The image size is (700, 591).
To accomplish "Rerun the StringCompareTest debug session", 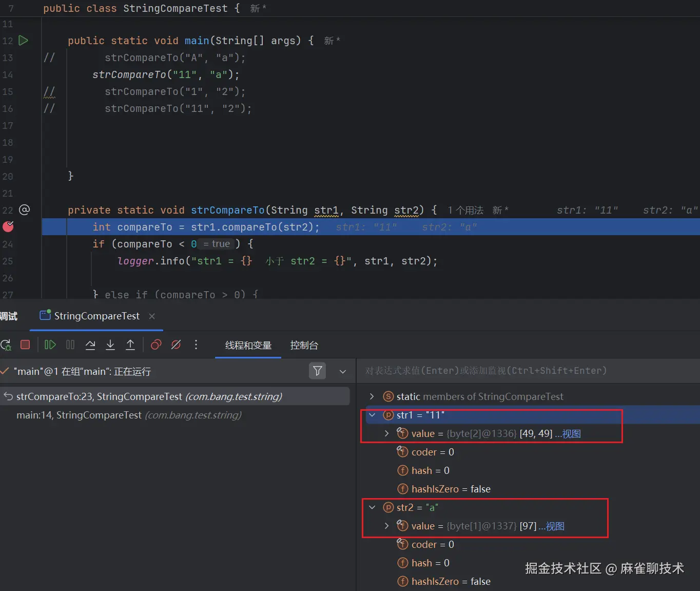I will pyautogui.click(x=6, y=345).
